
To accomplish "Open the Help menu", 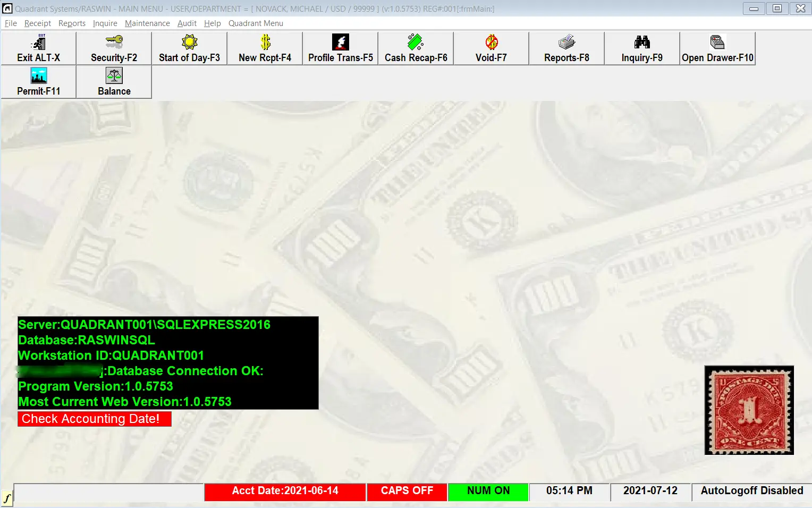I will pyautogui.click(x=212, y=23).
